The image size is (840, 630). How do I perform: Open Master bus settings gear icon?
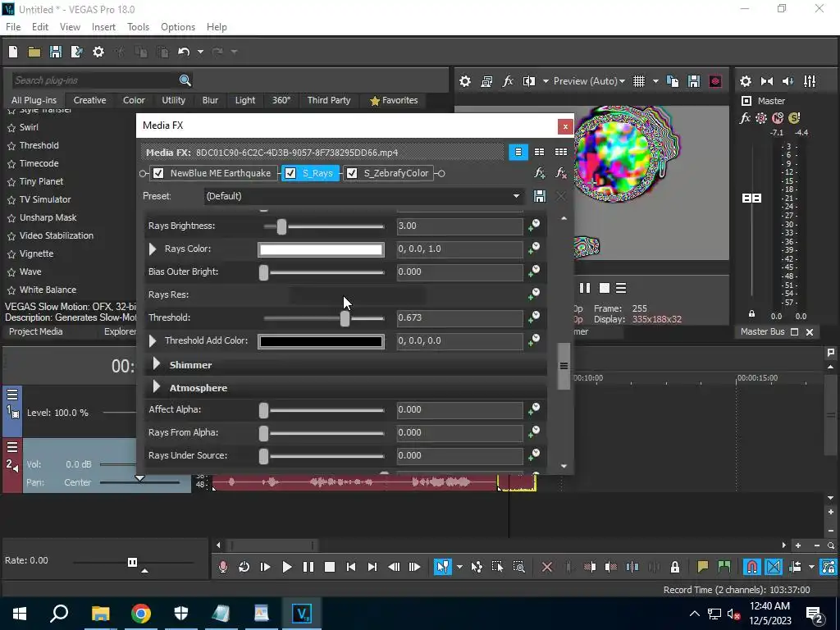tap(746, 81)
